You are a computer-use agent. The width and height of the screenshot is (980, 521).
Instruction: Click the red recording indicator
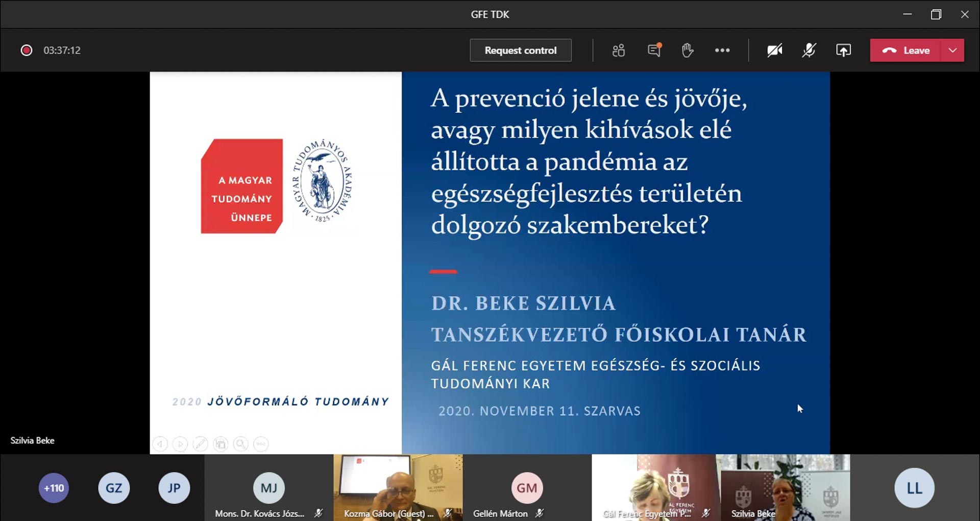coord(27,51)
